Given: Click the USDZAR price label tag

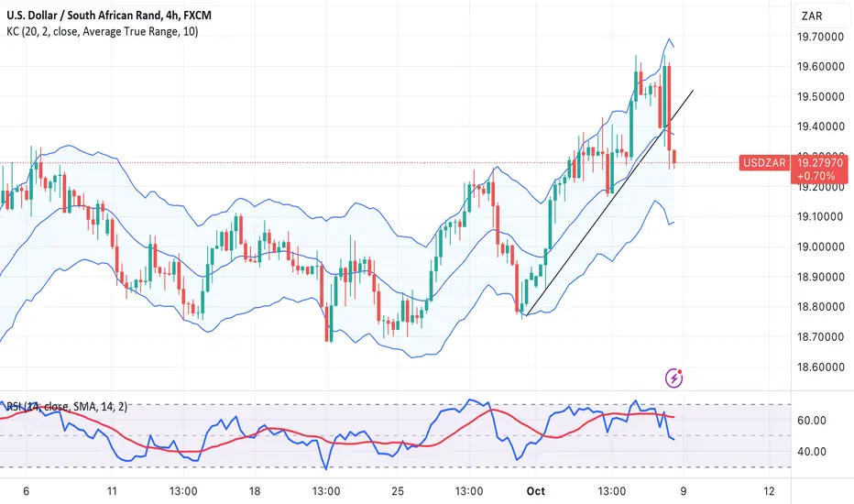Looking at the screenshot, I should click(765, 162).
